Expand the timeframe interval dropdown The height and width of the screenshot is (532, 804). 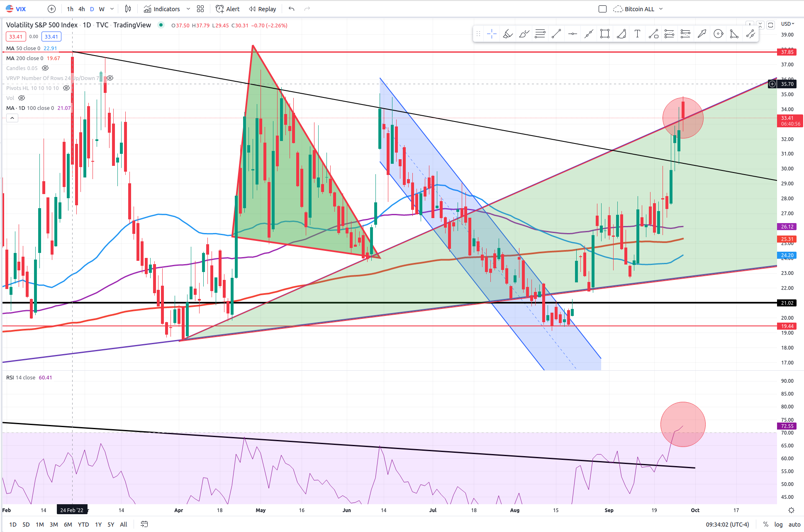tap(112, 9)
